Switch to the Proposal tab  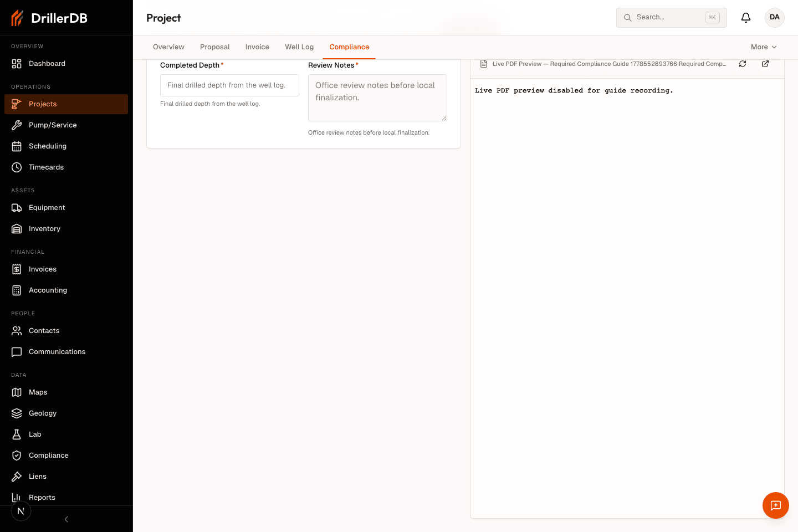(x=215, y=47)
